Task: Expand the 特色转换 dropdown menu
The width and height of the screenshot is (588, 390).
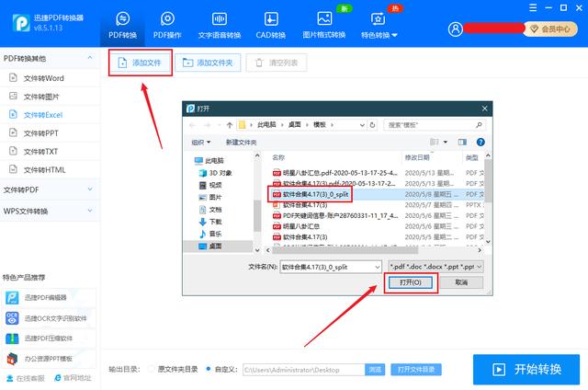Action: coord(379,26)
